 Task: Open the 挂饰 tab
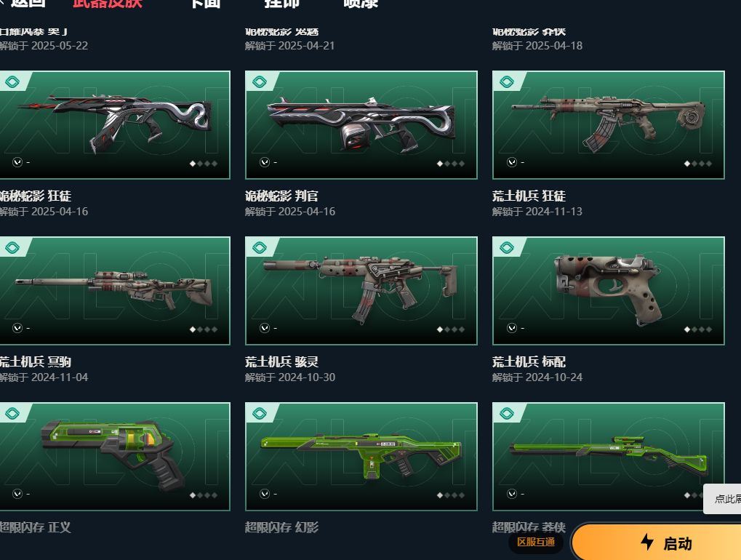tap(281, 3)
